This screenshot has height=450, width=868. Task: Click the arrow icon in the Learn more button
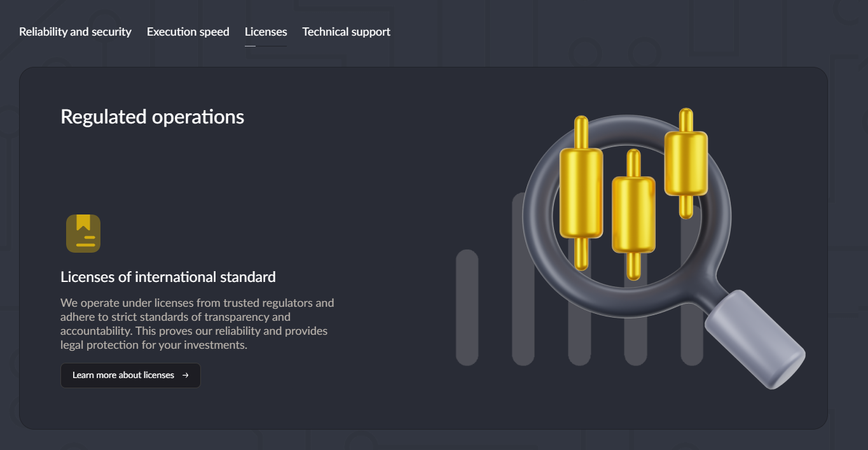tap(185, 376)
